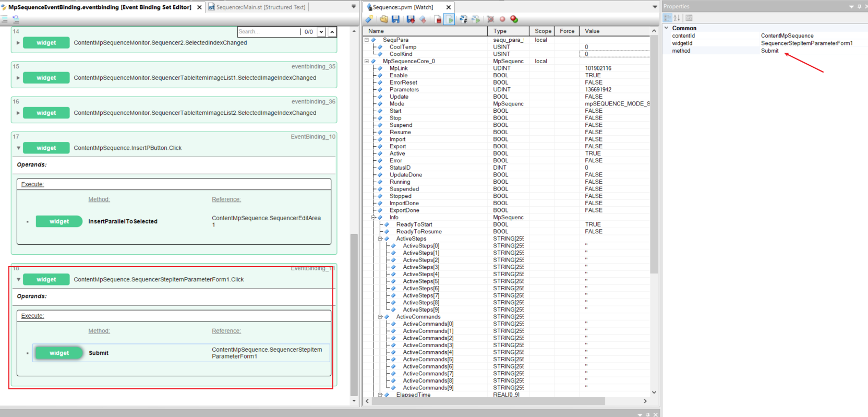Select the Submit method action row
The width and height of the screenshot is (868, 417).
pos(182,353)
